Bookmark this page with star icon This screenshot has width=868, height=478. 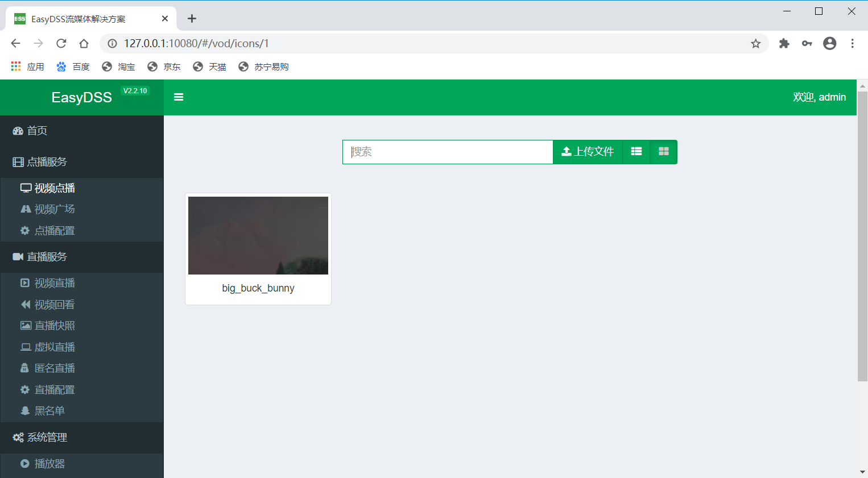point(755,44)
